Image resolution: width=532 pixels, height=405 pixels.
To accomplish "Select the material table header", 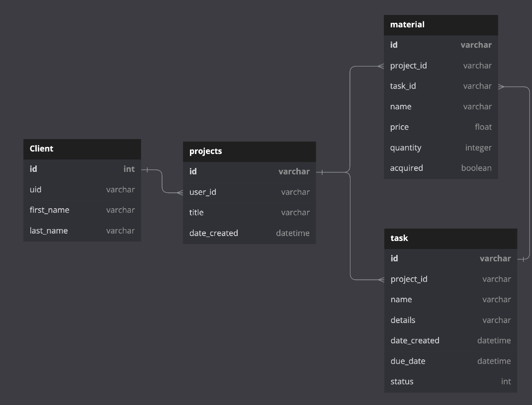I will (408, 24).
